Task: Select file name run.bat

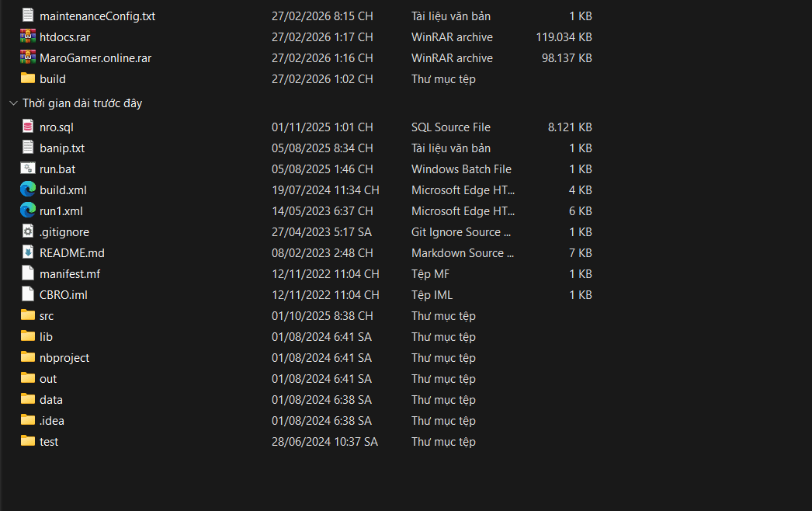Action: [x=57, y=169]
